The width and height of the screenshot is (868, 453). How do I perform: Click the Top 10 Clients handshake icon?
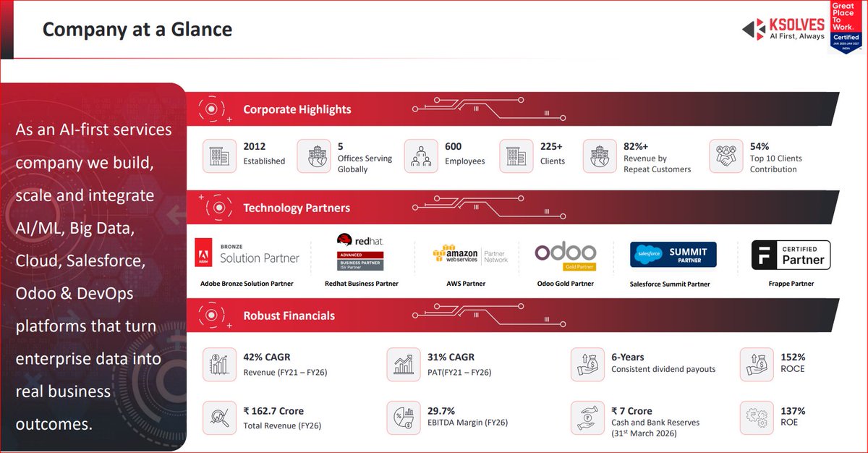(x=726, y=156)
